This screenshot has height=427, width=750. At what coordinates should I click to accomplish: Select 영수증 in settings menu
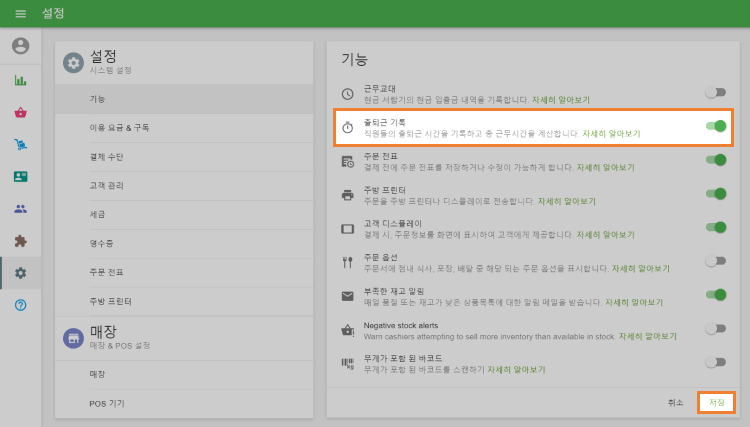[100, 243]
